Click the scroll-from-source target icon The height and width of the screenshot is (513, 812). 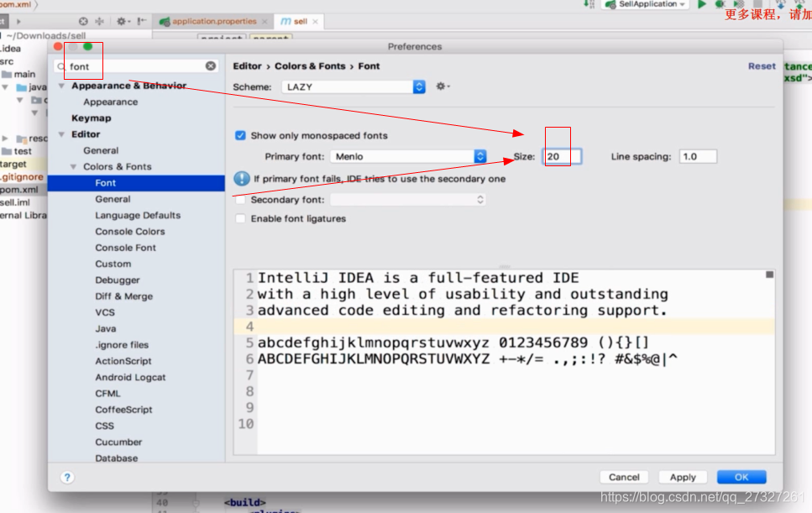pos(83,21)
